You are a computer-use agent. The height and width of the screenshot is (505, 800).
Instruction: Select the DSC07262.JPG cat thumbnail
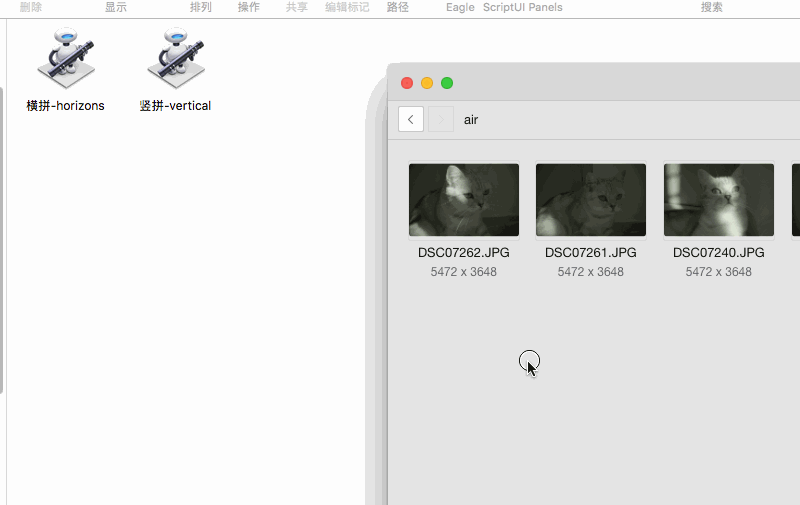pyautogui.click(x=464, y=200)
